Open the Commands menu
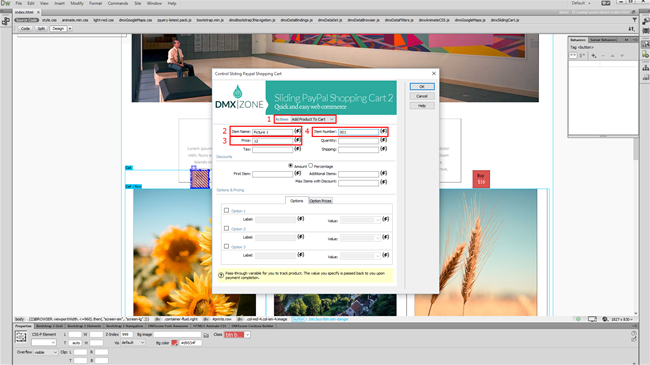 click(118, 3)
